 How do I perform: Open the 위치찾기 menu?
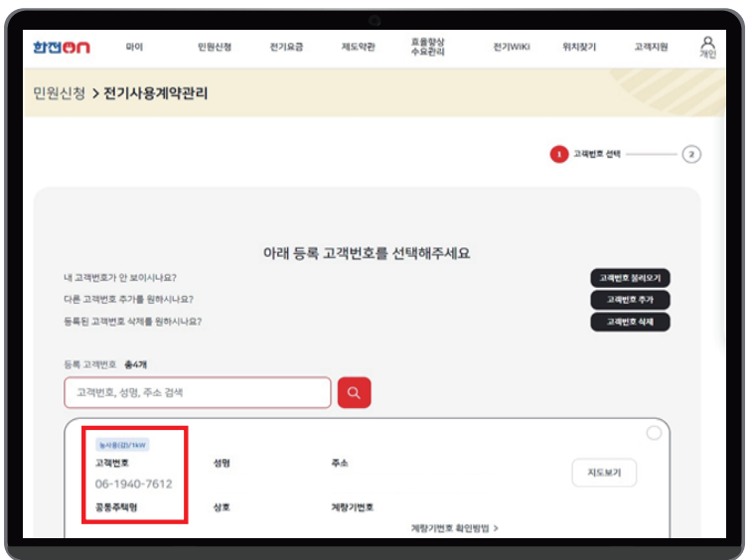pos(579,47)
